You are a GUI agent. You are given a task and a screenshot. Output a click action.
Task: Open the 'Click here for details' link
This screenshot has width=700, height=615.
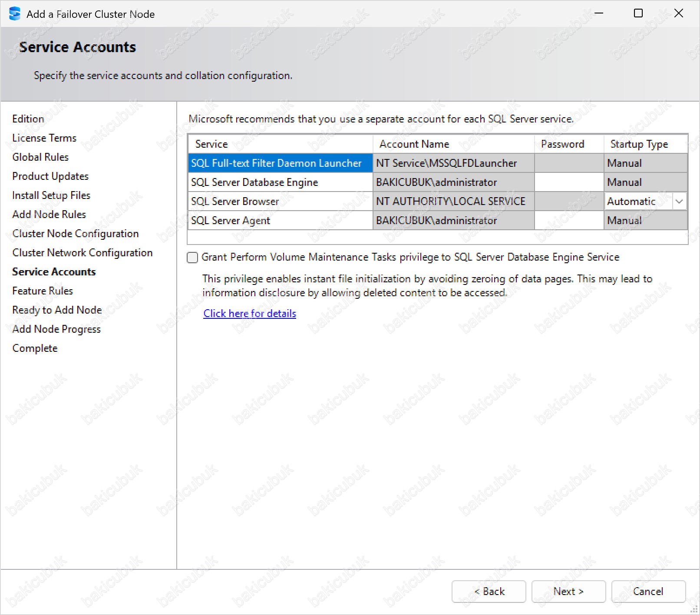coord(250,314)
